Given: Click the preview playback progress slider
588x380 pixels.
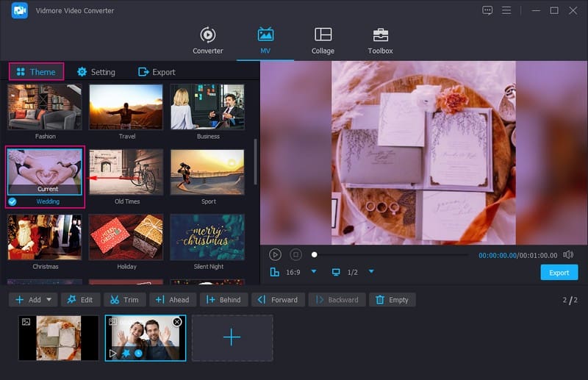Looking at the screenshot, I should point(390,255).
